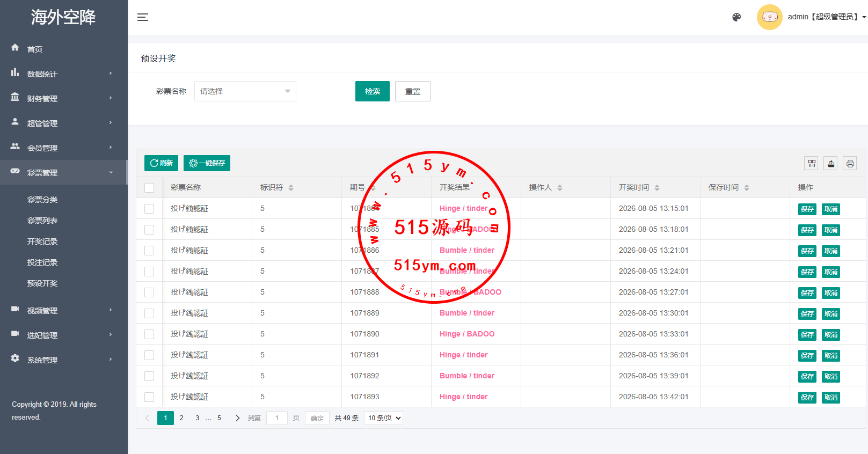Viewport: 868px width, 454px height.
Task: Open the theme palette icon
Action: pyautogui.click(x=736, y=17)
